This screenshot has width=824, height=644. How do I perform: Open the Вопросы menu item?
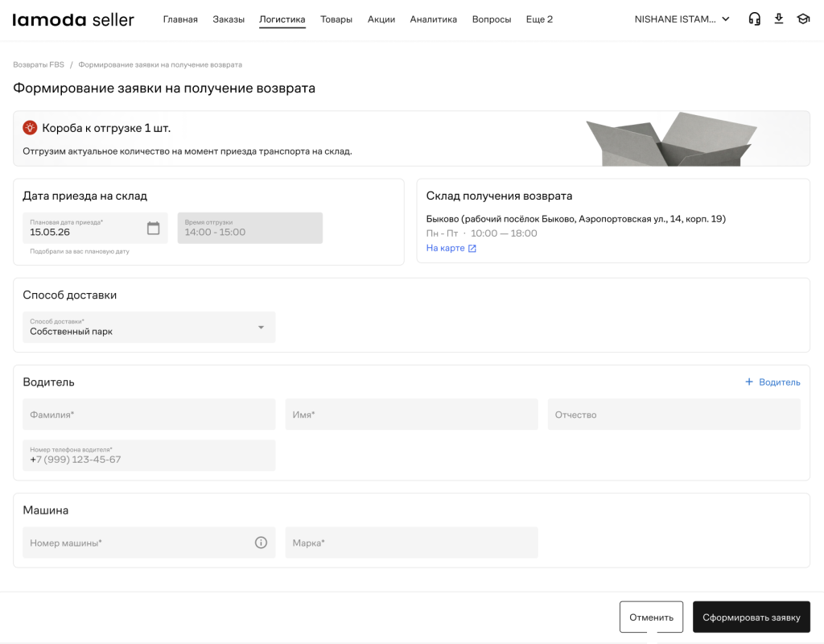tap(492, 19)
